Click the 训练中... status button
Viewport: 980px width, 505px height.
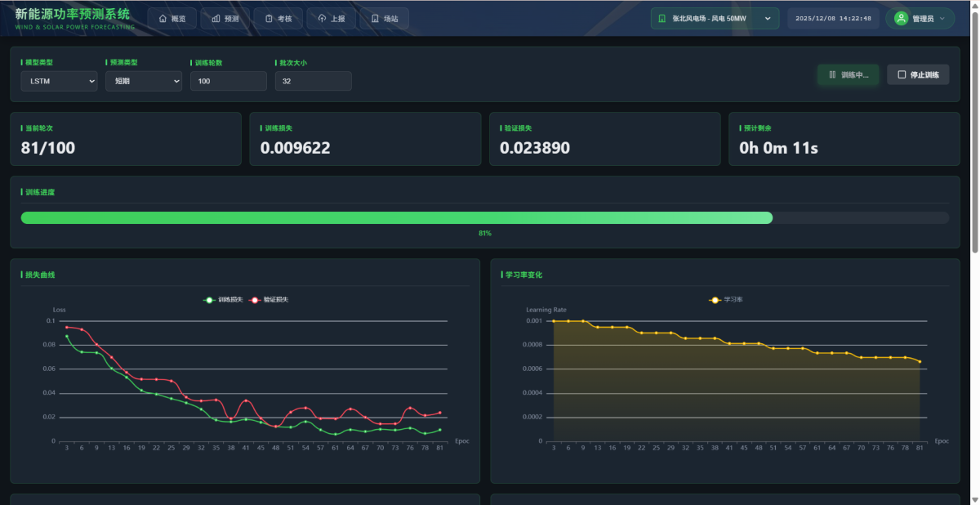pyautogui.click(x=848, y=74)
